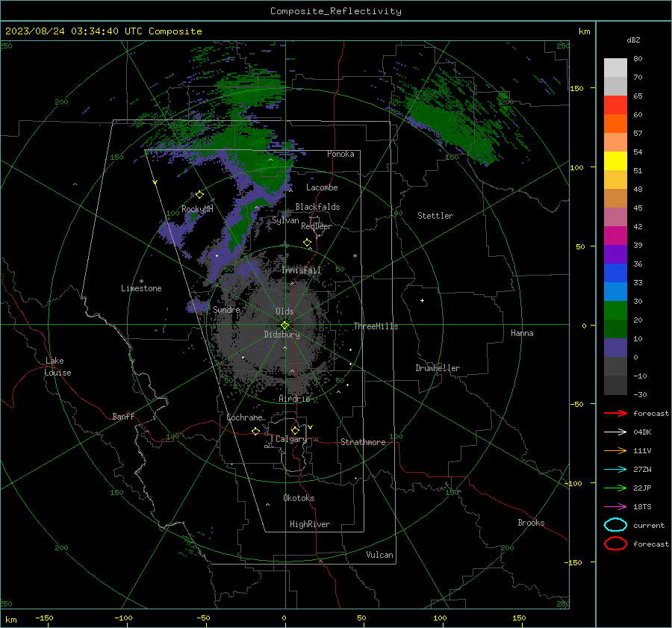Click the Hanna city label
Screen dimensions: 672x628
522,333
